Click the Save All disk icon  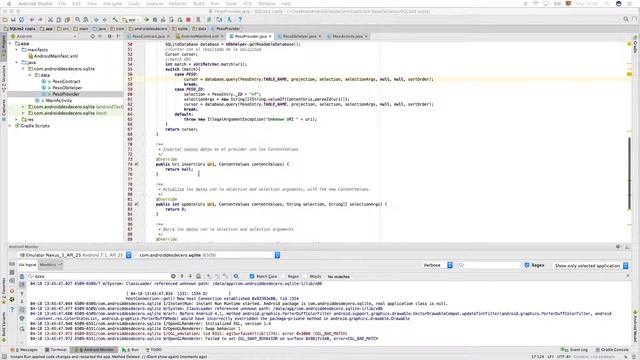point(13,20)
